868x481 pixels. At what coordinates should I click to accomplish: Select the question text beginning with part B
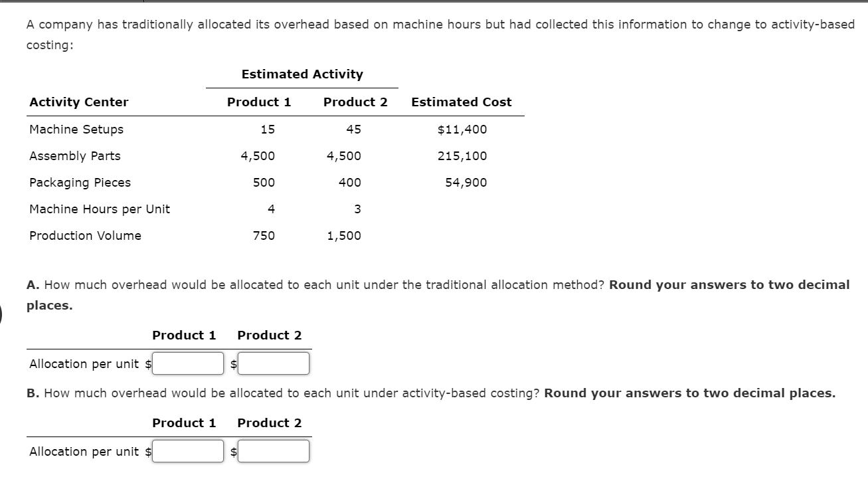pyautogui.click(x=432, y=393)
